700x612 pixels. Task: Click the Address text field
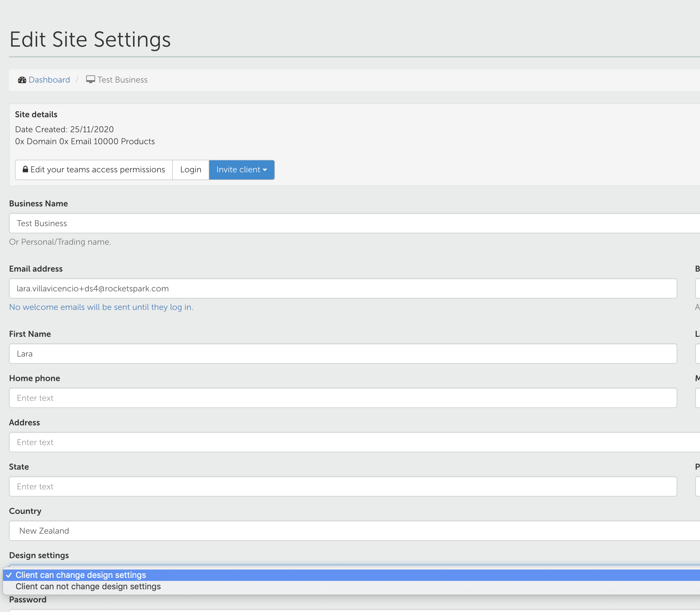pos(354,442)
